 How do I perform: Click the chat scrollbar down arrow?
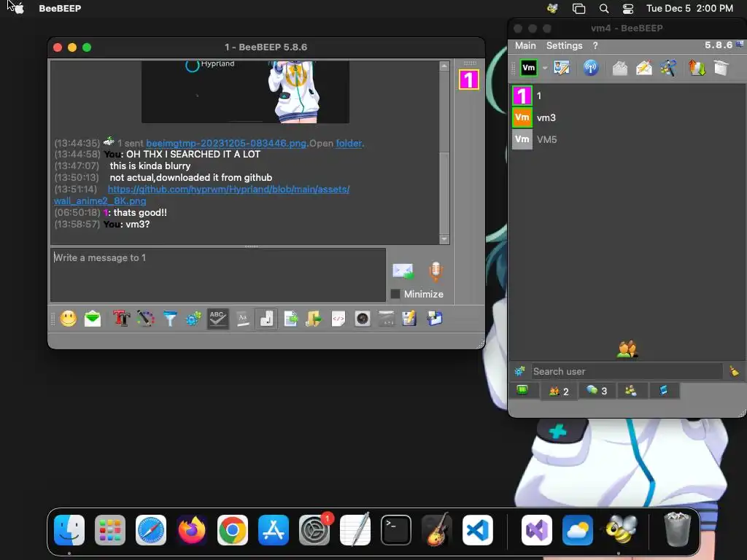[444, 239]
